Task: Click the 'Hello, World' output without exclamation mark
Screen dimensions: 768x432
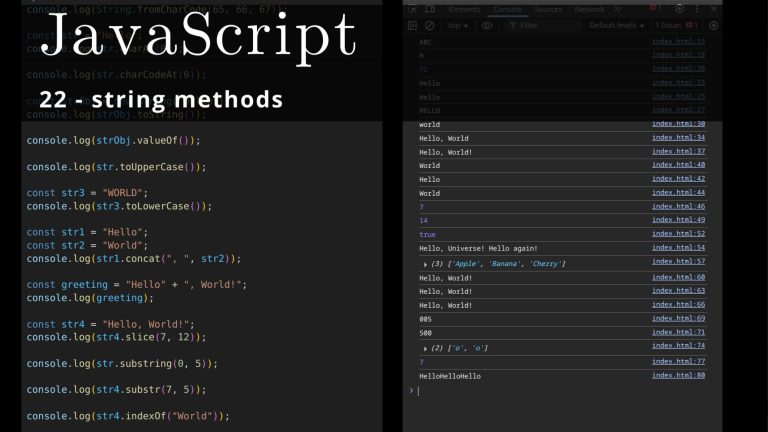Action: 444,139
